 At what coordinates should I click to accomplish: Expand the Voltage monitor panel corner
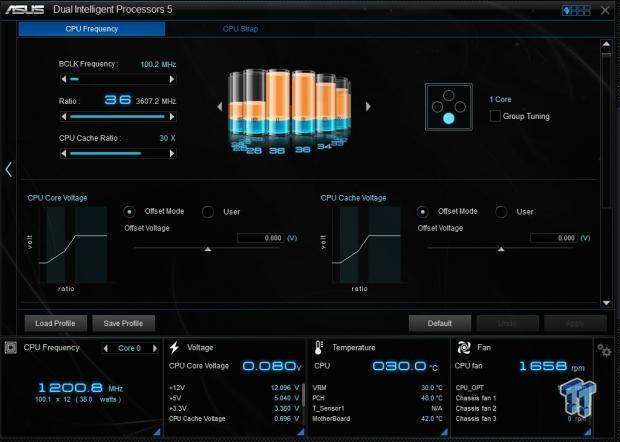coord(300,432)
